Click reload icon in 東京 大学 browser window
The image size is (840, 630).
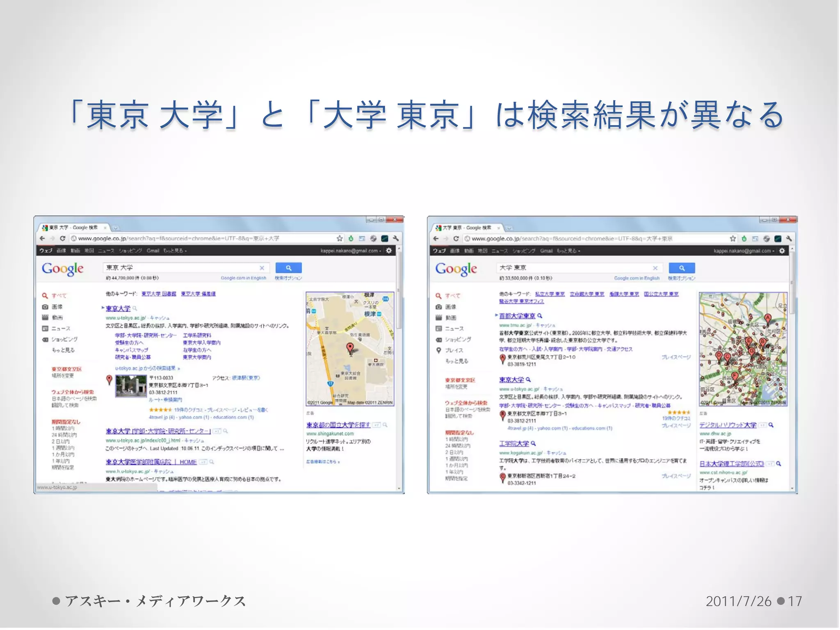click(x=63, y=238)
